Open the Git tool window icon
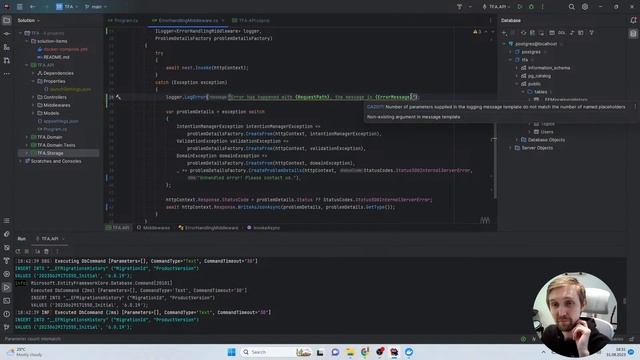 7,327
